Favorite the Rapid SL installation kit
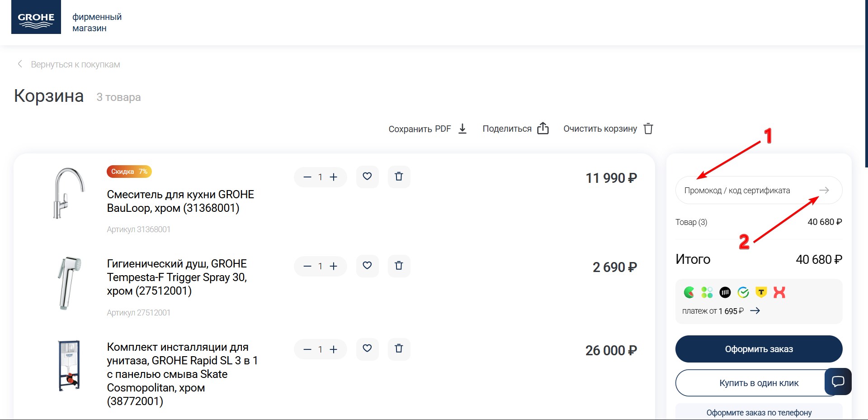 click(367, 348)
